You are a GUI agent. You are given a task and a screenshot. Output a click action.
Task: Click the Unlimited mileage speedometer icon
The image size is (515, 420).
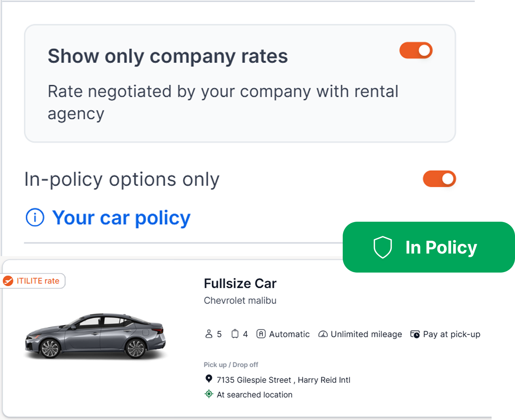click(x=323, y=334)
